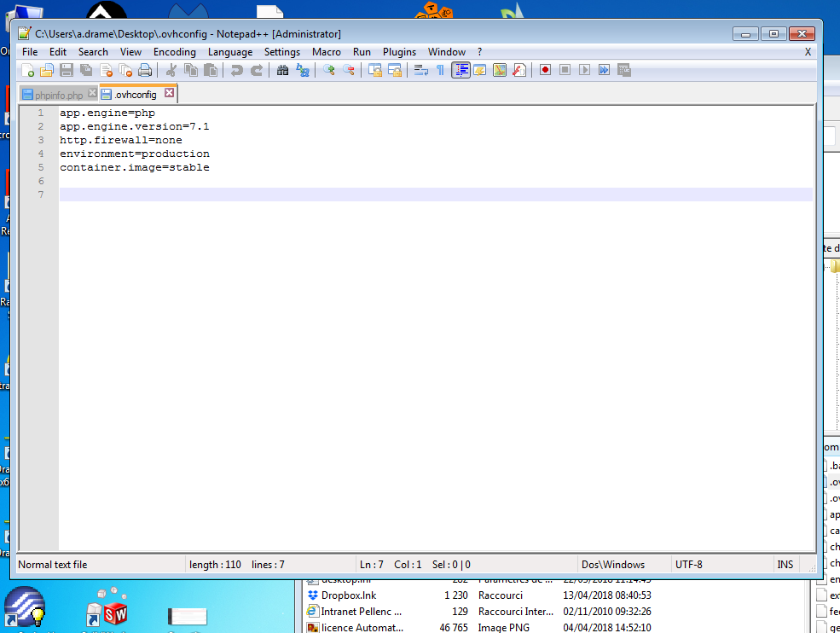
Task: Toggle the Indent Guide toolbar button
Action: (x=461, y=70)
